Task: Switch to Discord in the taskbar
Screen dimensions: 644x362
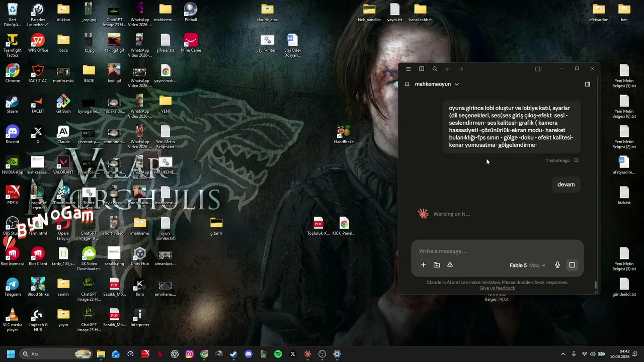Action: pos(248,354)
